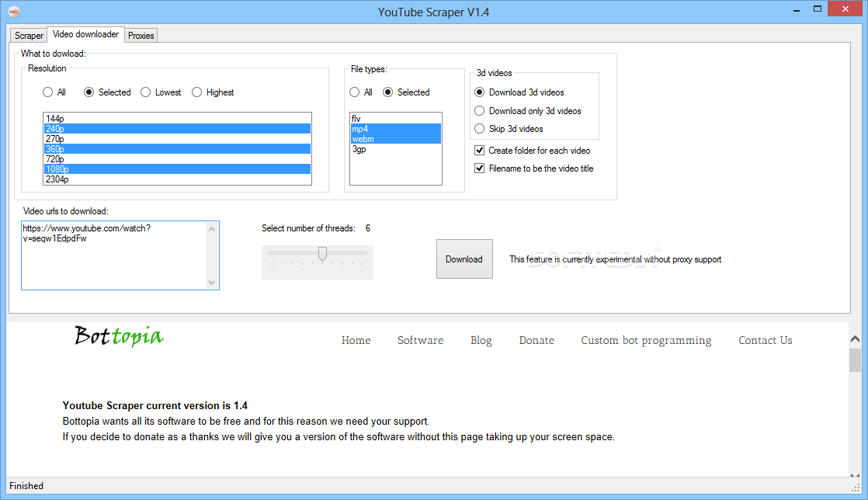Select 144p in the resolution list
The image size is (868, 500).
177,119
